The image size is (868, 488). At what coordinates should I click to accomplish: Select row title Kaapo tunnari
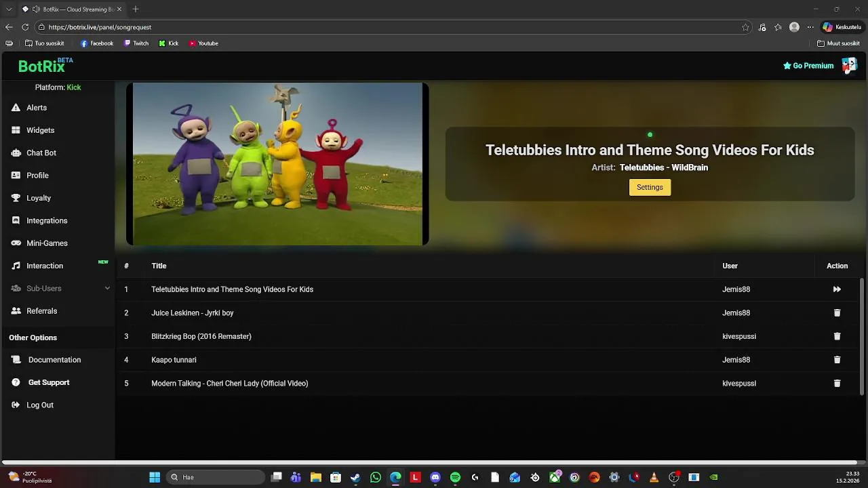(174, 360)
